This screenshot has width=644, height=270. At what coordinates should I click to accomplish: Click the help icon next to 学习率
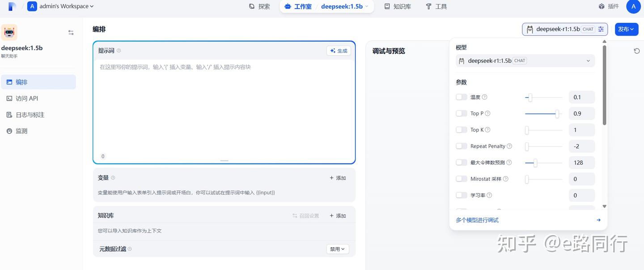pos(490,195)
